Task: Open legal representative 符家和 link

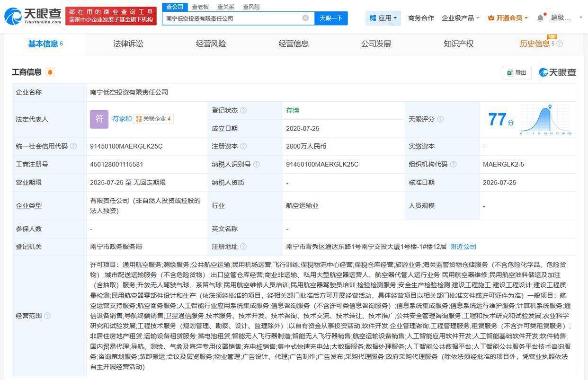Action: pyautogui.click(x=122, y=119)
